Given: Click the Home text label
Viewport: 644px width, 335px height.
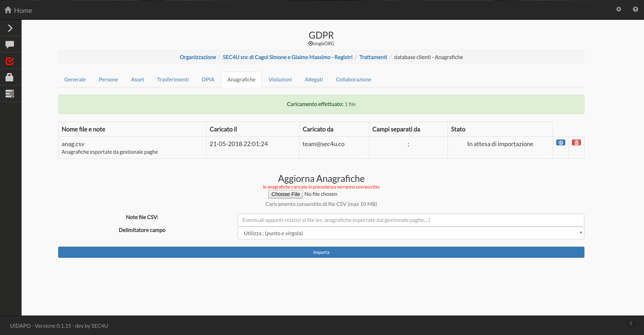Looking at the screenshot, I should pyautogui.click(x=23, y=10).
